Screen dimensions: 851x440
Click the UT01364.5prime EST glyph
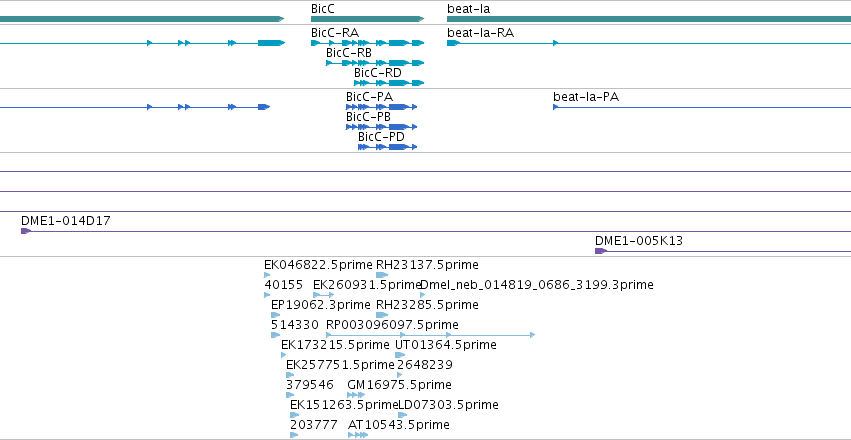click(x=400, y=355)
